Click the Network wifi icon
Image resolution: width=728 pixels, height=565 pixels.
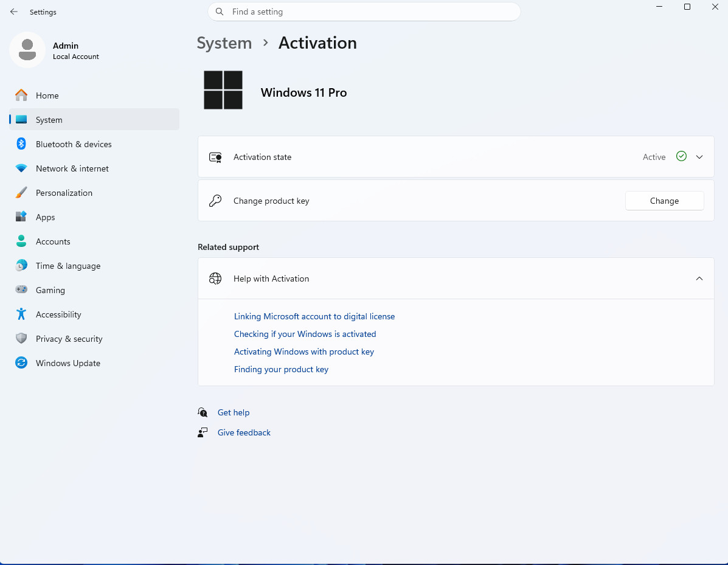[21, 168]
